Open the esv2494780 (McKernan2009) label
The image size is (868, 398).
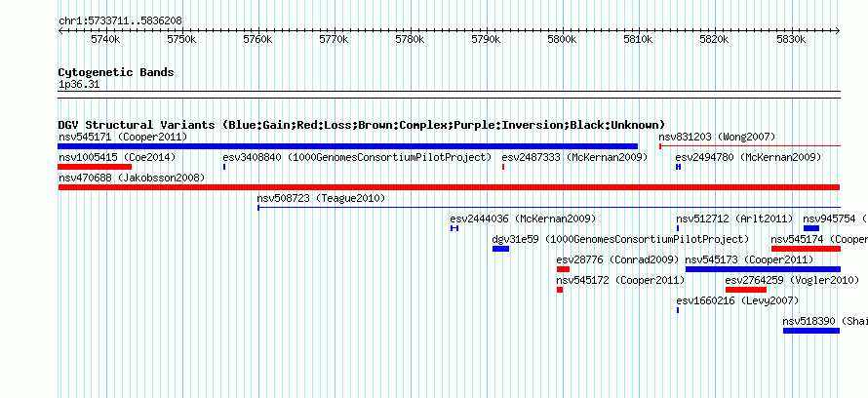click(x=748, y=157)
